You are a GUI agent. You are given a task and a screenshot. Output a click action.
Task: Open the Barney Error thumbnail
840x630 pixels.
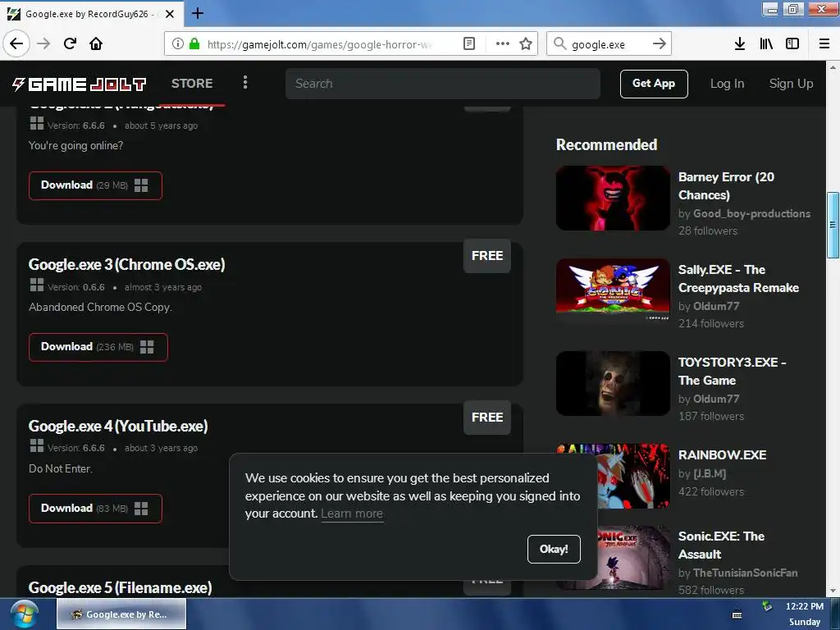point(613,199)
